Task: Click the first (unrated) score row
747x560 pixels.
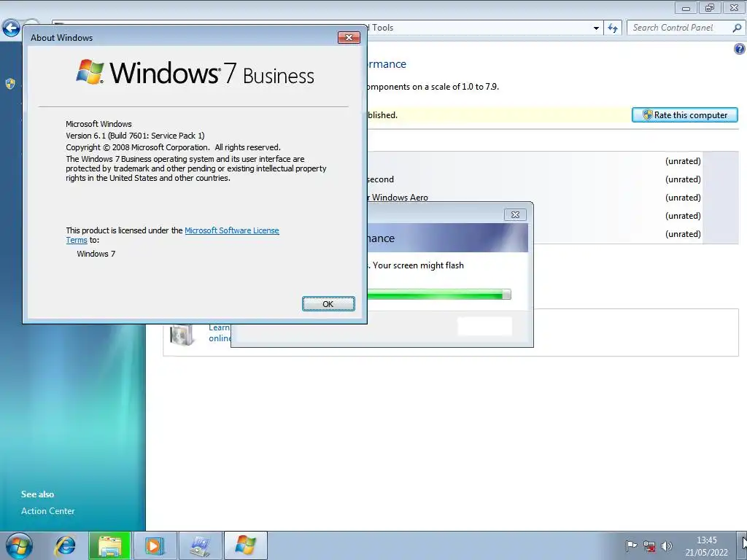Action: pyautogui.click(x=683, y=161)
